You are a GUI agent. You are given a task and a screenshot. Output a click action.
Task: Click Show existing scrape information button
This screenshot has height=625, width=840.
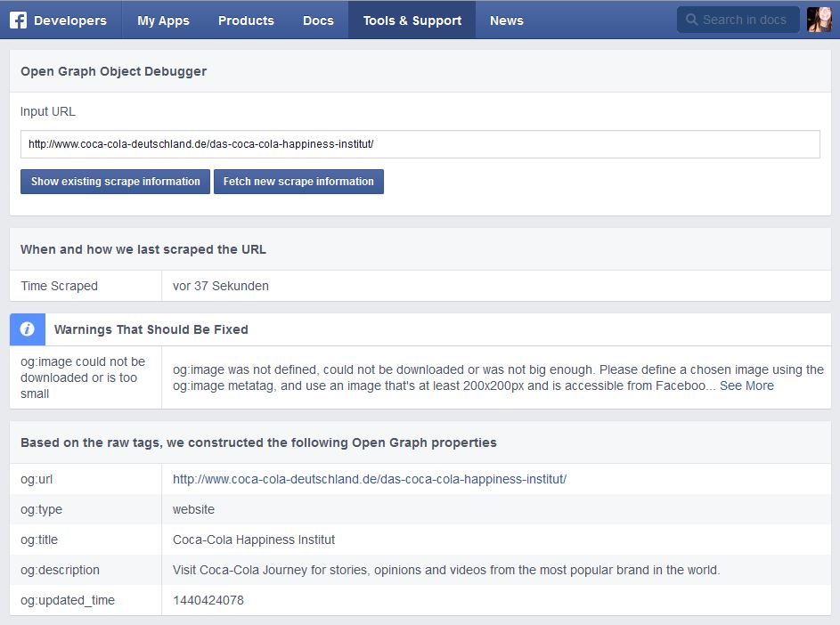tap(115, 182)
